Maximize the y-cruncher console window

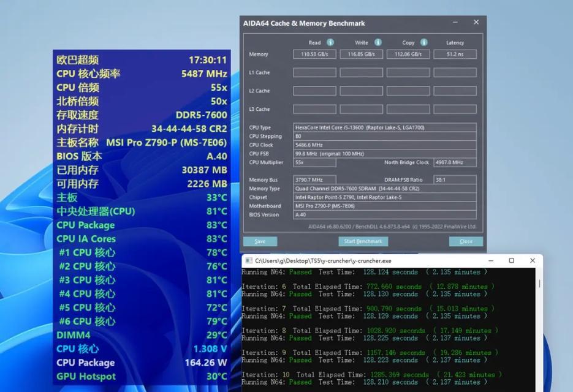(x=512, y=260)
